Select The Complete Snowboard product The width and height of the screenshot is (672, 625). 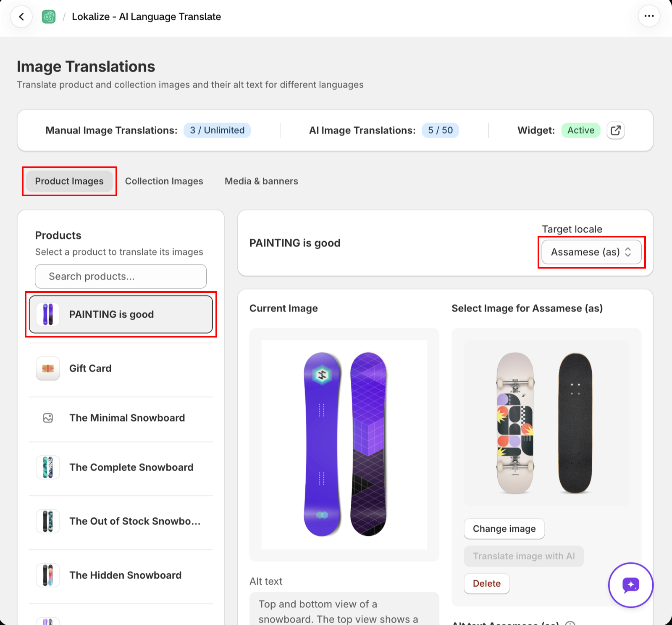click(x=121, y=467)
